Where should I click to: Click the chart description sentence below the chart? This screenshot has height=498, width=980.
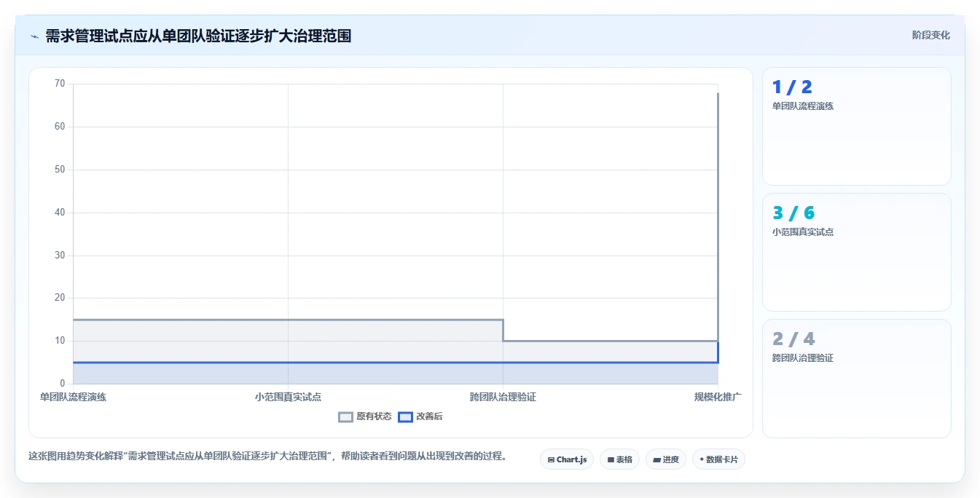click(x=267, y=456)
